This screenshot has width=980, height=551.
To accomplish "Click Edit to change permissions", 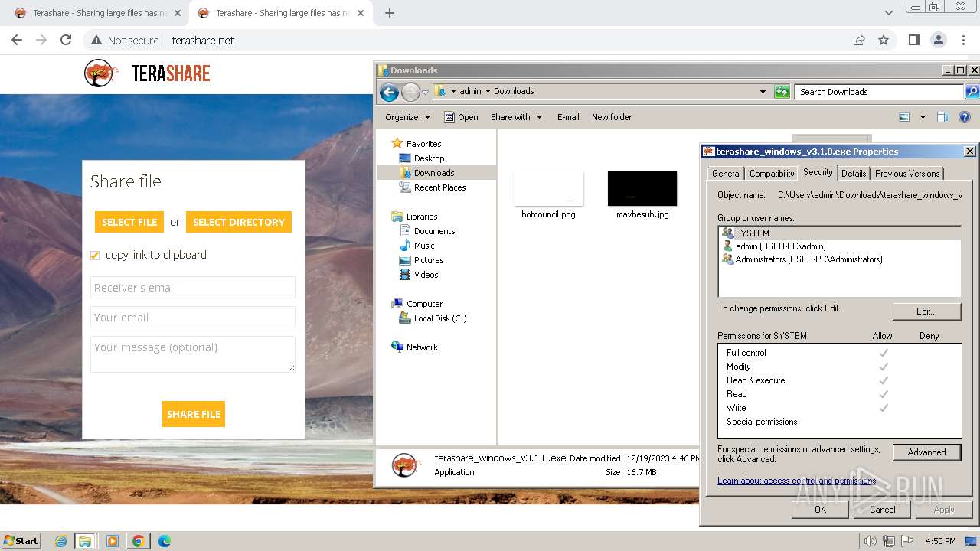I will click(x=926, y=311).
